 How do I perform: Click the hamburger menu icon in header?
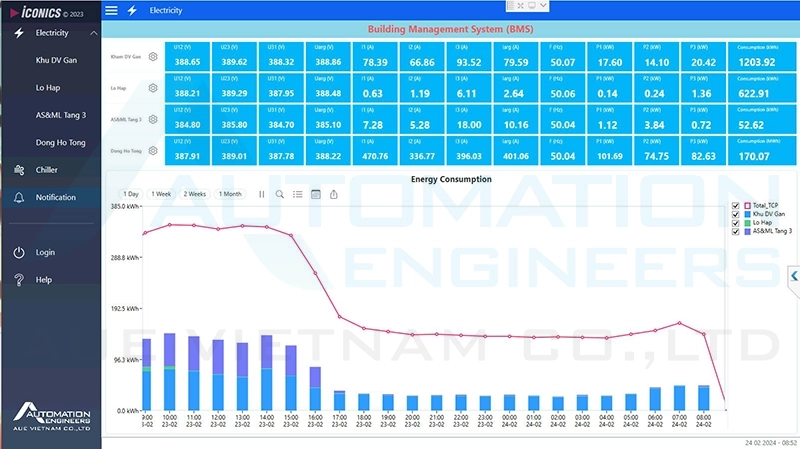111,10
